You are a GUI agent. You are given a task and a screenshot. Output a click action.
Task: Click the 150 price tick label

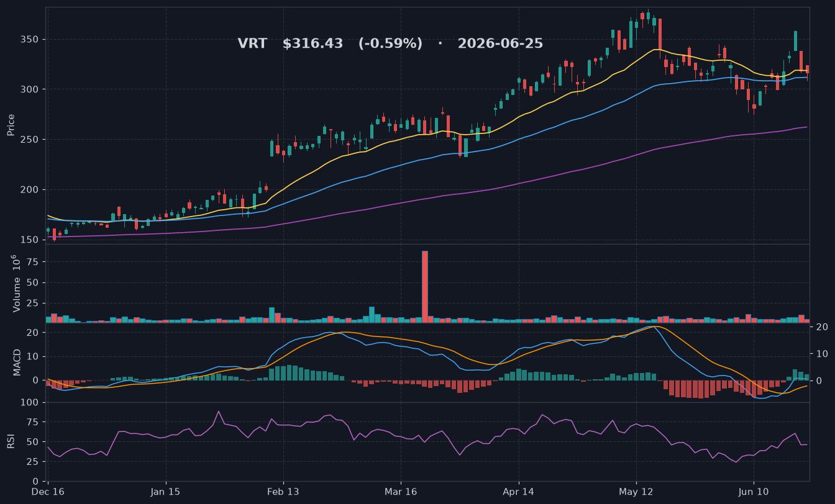click(x=31, y=240)
